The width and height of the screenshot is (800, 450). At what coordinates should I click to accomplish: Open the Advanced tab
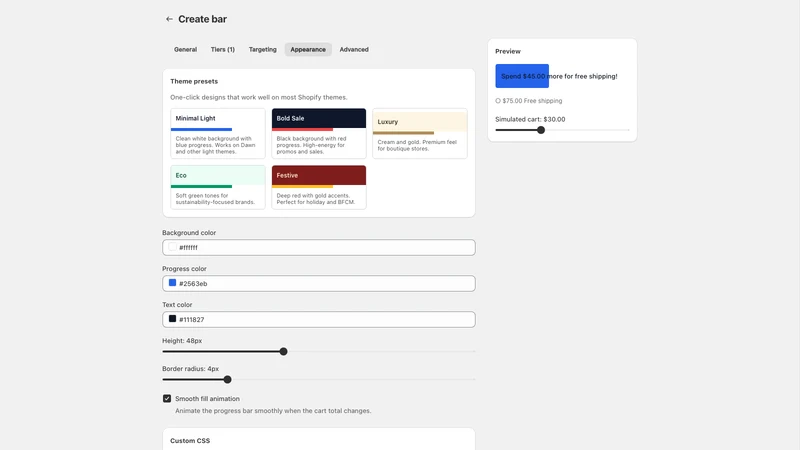pos(354,49)
